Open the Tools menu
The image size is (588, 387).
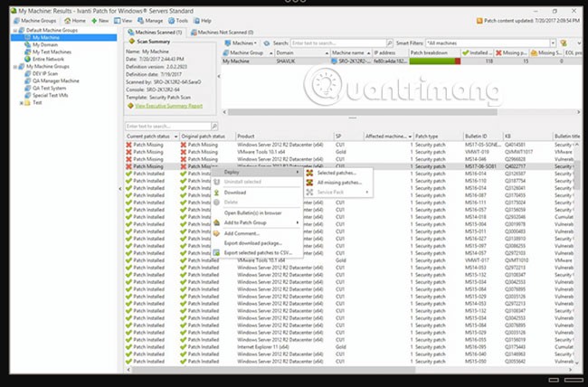pos(178,21)
